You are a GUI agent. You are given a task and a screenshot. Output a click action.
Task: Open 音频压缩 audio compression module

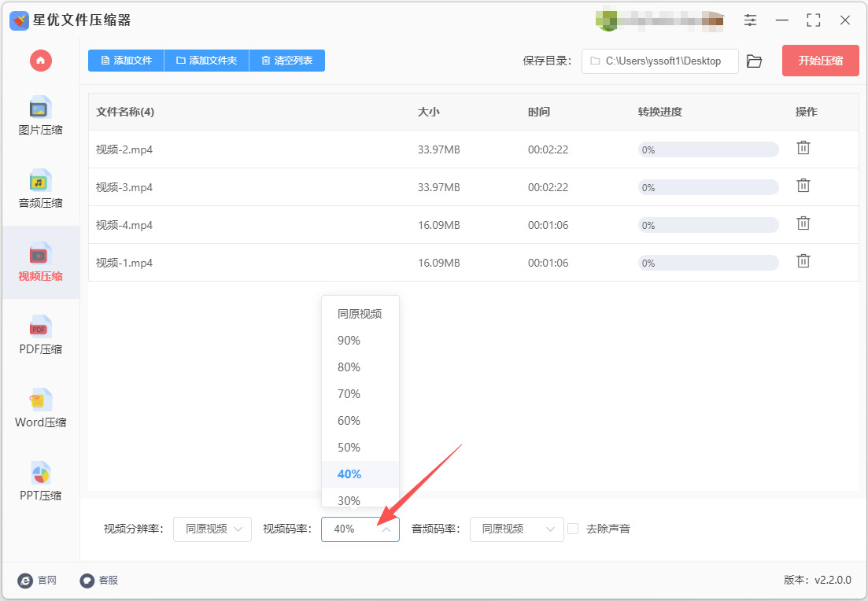coord(40,189)
